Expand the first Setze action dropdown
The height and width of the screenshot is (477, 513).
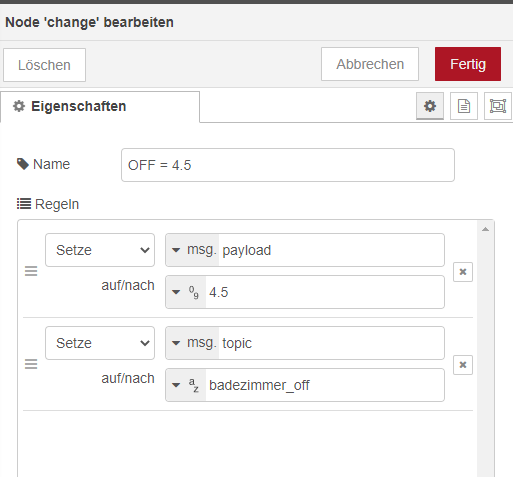point(100,250)
